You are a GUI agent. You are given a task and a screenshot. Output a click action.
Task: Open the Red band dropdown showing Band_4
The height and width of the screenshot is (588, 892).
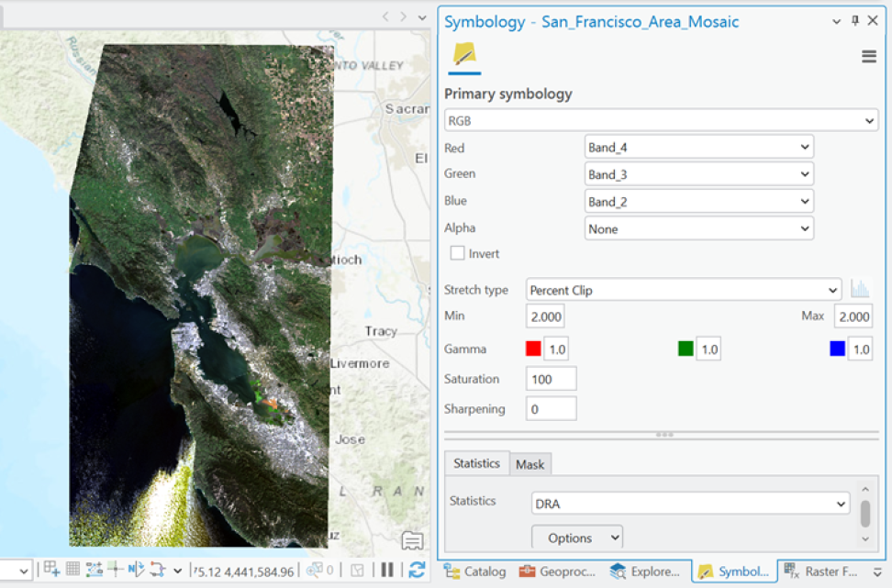pyautogui.click(x=698, y=148)
